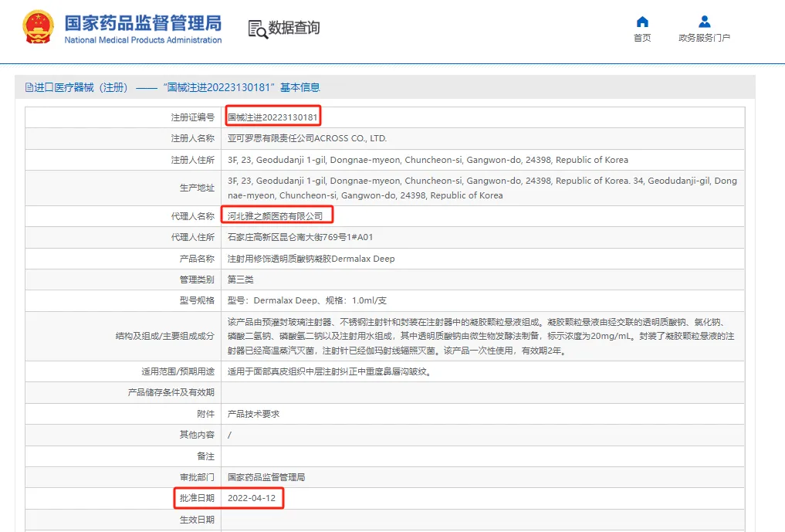Click 产品储存条件及有效期 label
Image resolution: width=785 pixels, height=532 pixels.
click(171, 392)
